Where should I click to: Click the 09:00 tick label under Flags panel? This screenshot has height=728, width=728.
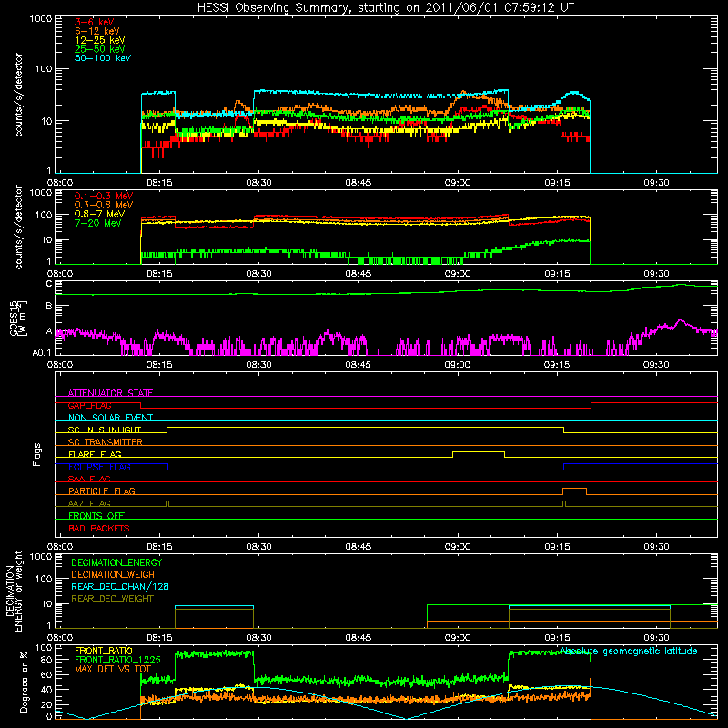click(458, 547)
